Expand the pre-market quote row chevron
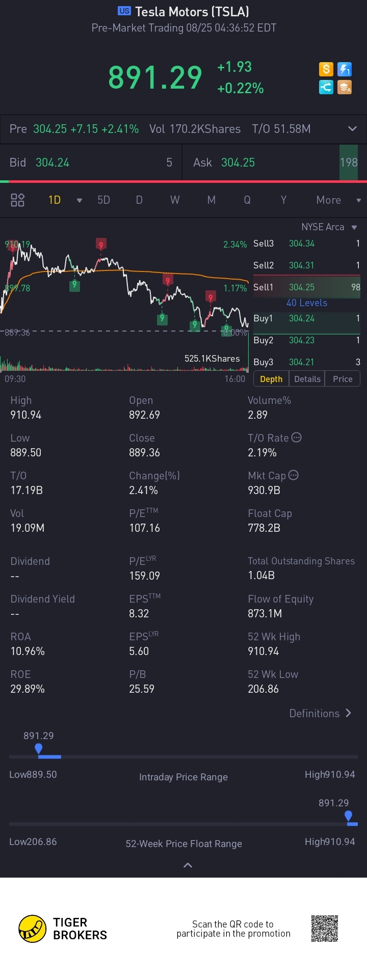This screenshot has width=367, height=980. point(352,129)
